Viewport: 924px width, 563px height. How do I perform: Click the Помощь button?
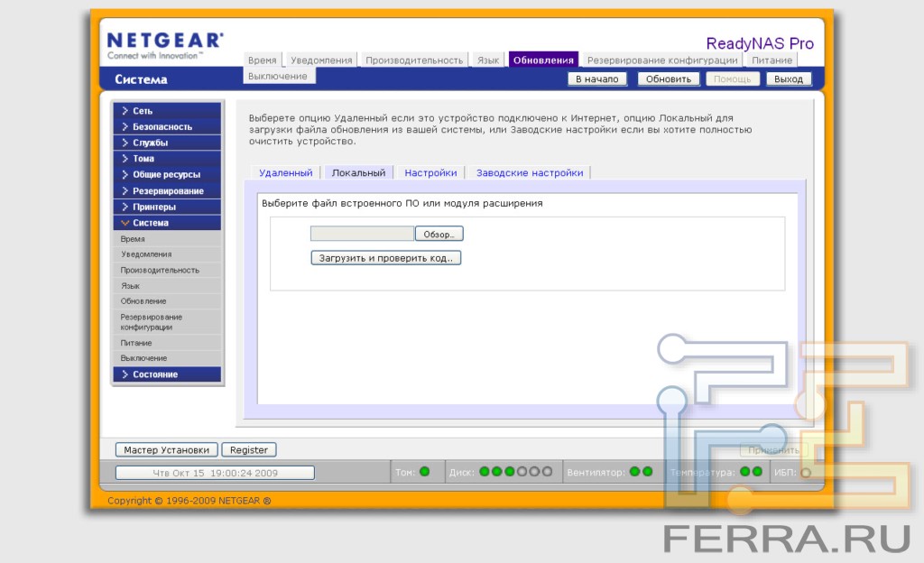coord(733,78)
